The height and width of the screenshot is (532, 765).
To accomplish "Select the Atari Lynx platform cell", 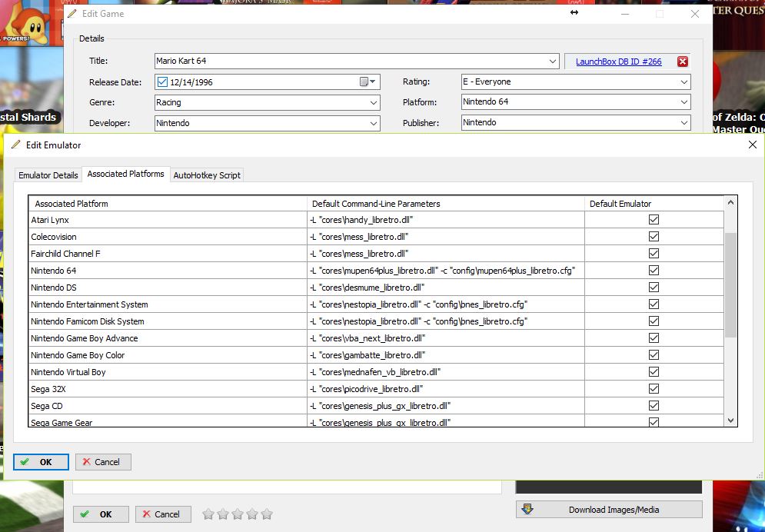I will 168,220.
